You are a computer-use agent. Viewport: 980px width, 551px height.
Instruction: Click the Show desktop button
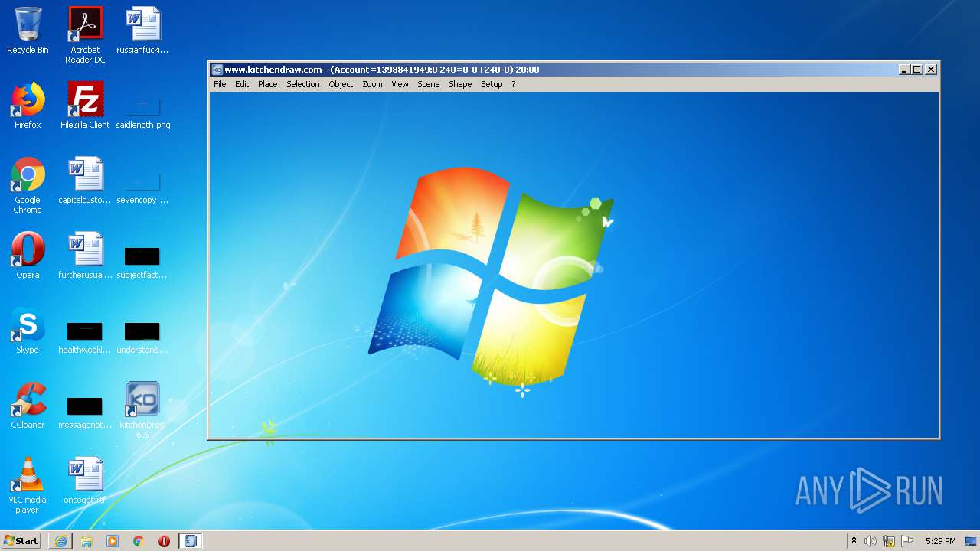click(972, 541)
